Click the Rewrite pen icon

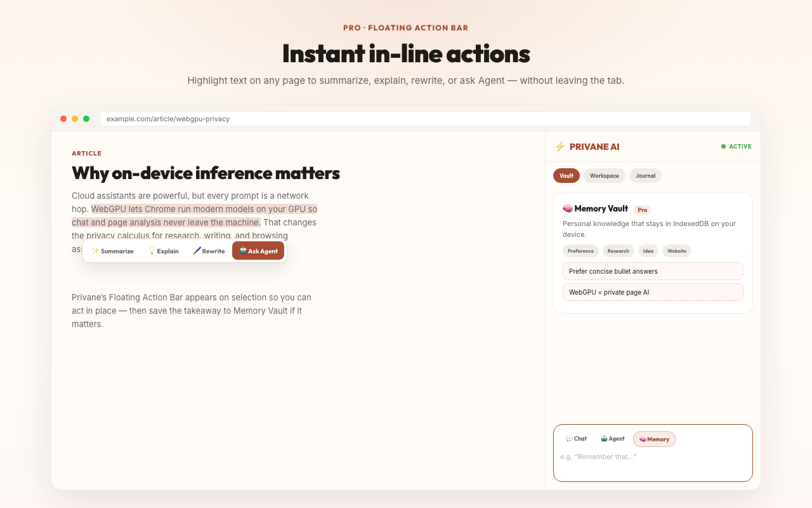pyautogui.click(x=197, y=251)
